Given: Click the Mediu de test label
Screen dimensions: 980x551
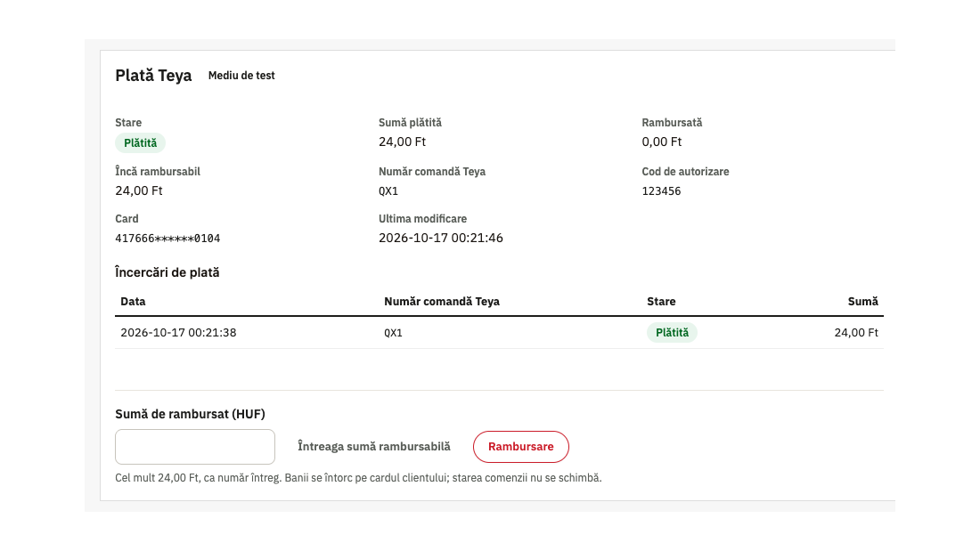Looking at the screenshot, I should [x=241, y=76].
